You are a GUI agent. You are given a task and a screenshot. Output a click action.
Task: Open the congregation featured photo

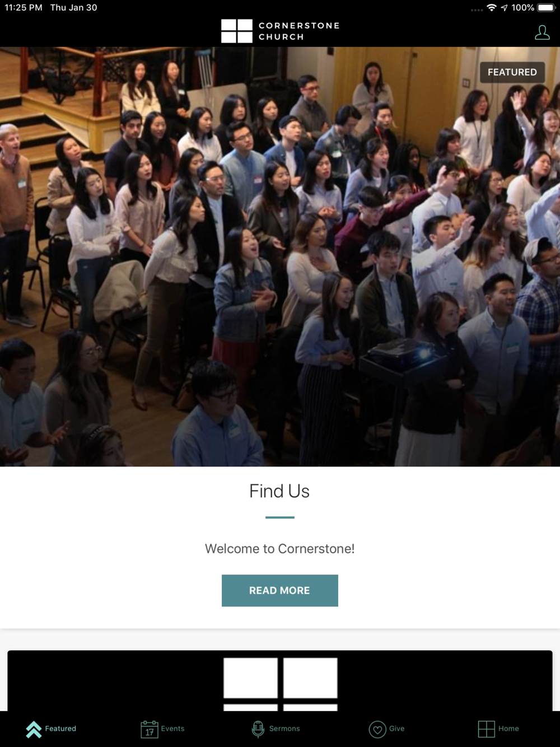[x=280, y=256]
